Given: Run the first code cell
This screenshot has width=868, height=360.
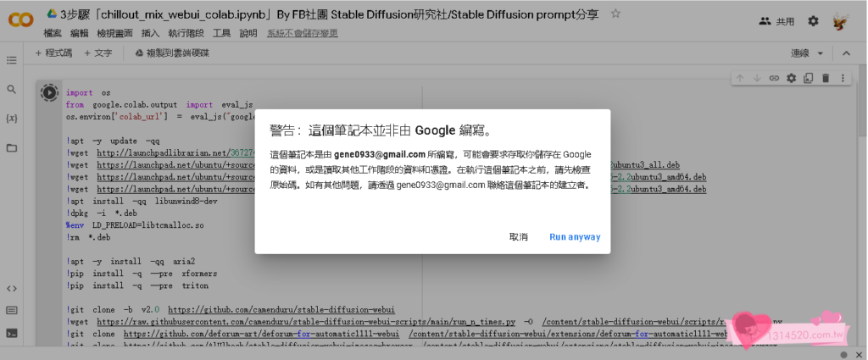Looking at the screenshot, I should [49, 92].
